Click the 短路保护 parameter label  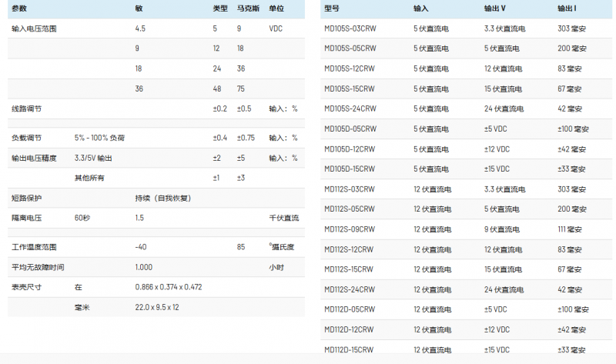point(27,198)
